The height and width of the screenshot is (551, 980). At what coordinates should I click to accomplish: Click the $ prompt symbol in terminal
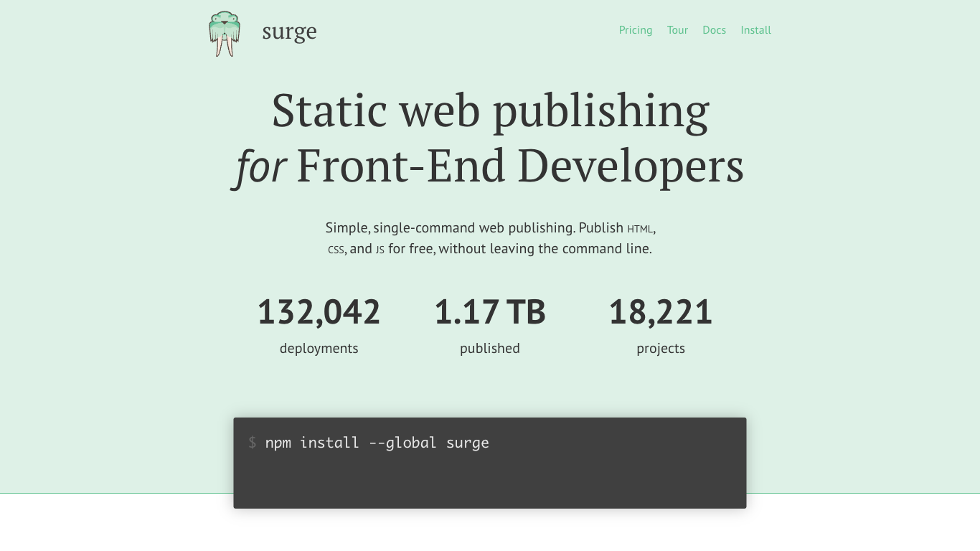[x=252, y=443]
